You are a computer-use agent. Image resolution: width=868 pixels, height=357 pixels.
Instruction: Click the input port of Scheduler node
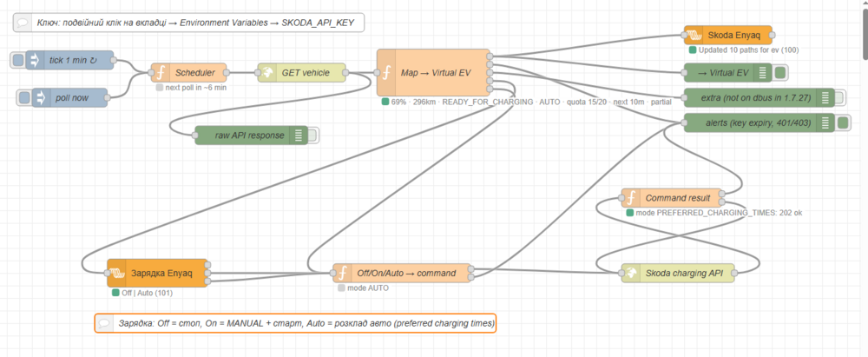(151, 73)
